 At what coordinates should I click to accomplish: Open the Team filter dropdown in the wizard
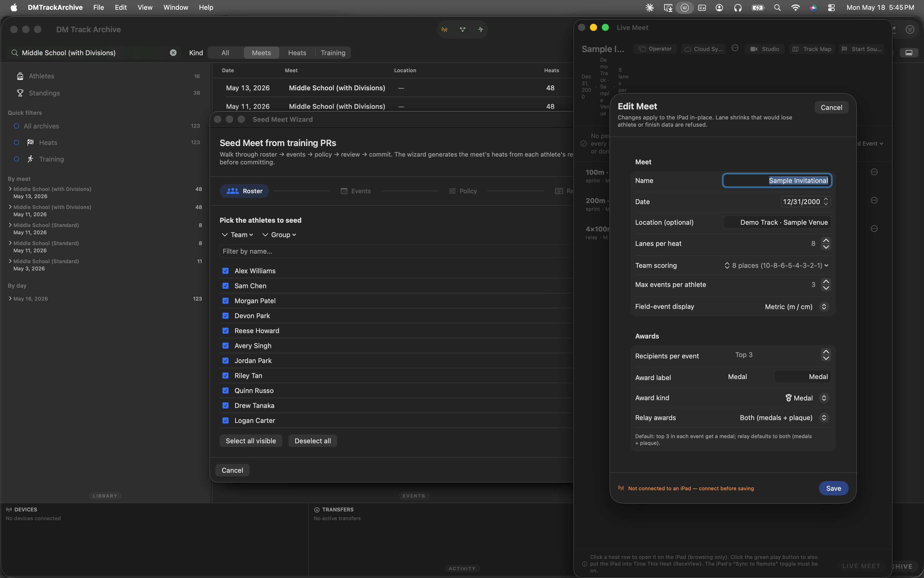click(237, 235)
